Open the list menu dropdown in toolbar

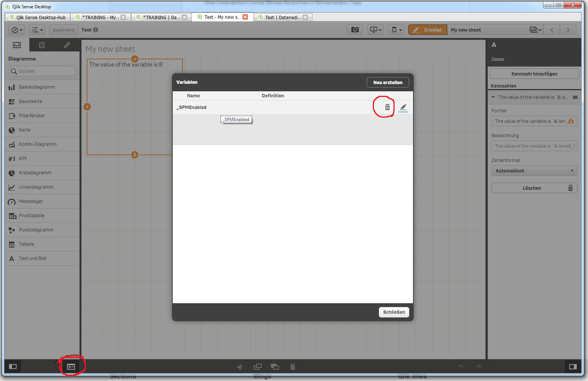[x=37, y=30]
